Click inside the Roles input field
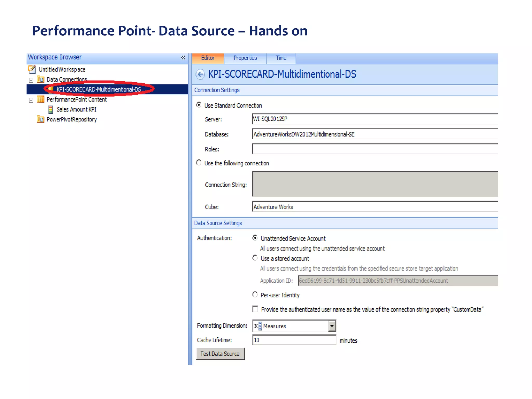The image size is (532, 399). click(x=375, y=149)
